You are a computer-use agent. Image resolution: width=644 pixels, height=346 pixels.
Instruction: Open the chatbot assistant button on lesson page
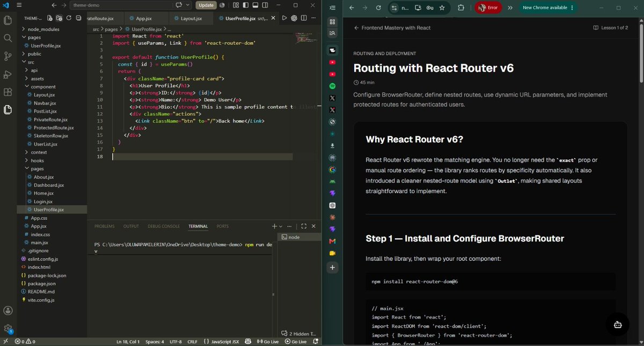coord(617,325)
